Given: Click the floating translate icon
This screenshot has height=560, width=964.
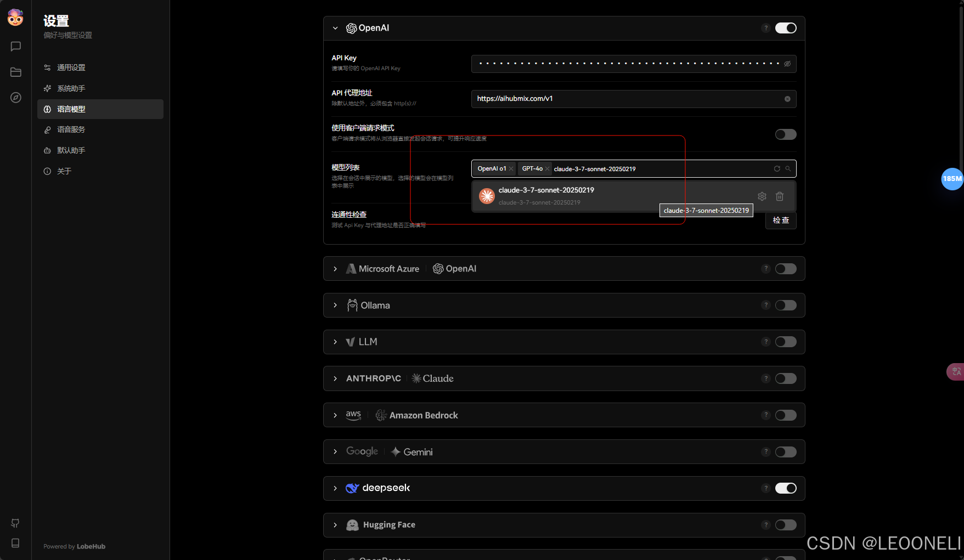Looking at the screenshot, I should coord(956,371).
